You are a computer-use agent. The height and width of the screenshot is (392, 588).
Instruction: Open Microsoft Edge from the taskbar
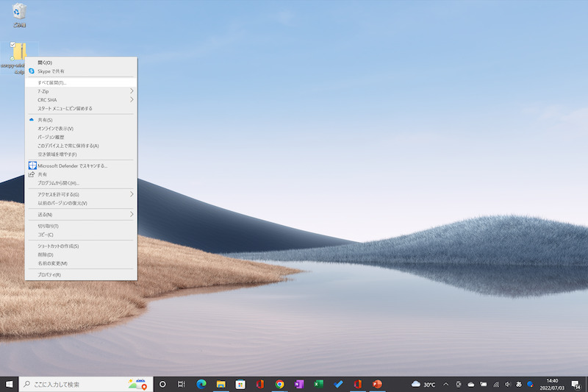pos(201,384)
